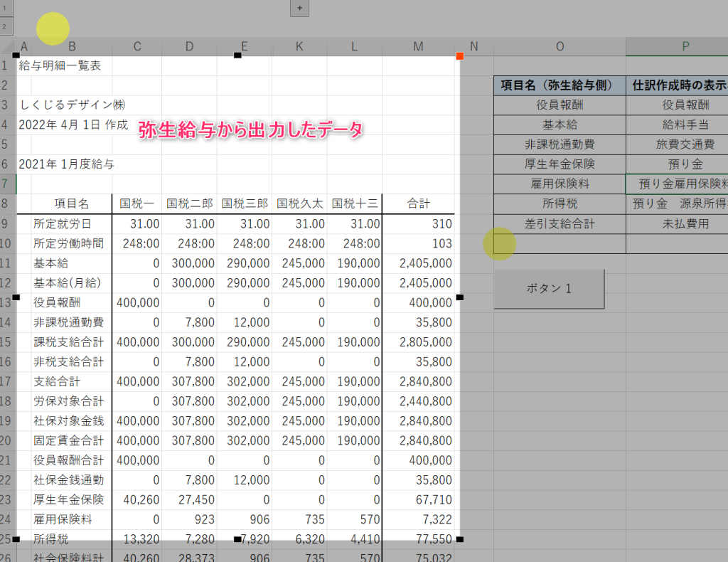Click the 差引支給合計 cell
This screenshot has height=562, width=728.
560,223
